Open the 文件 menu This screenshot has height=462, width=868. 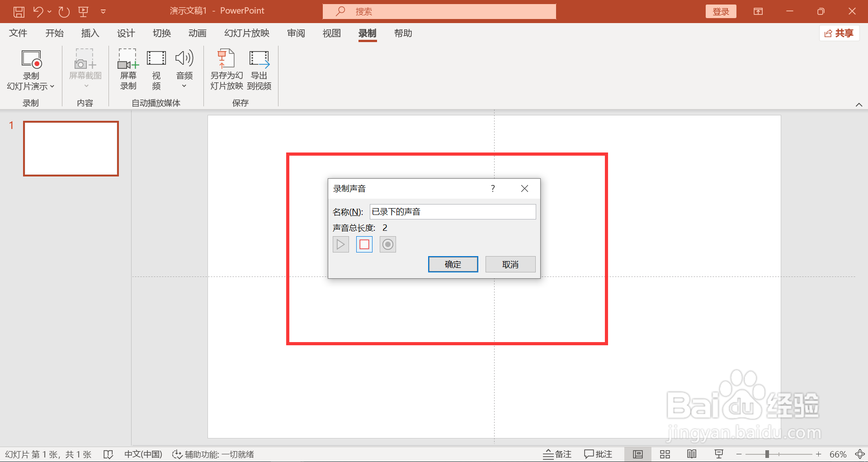pos(18,33)
